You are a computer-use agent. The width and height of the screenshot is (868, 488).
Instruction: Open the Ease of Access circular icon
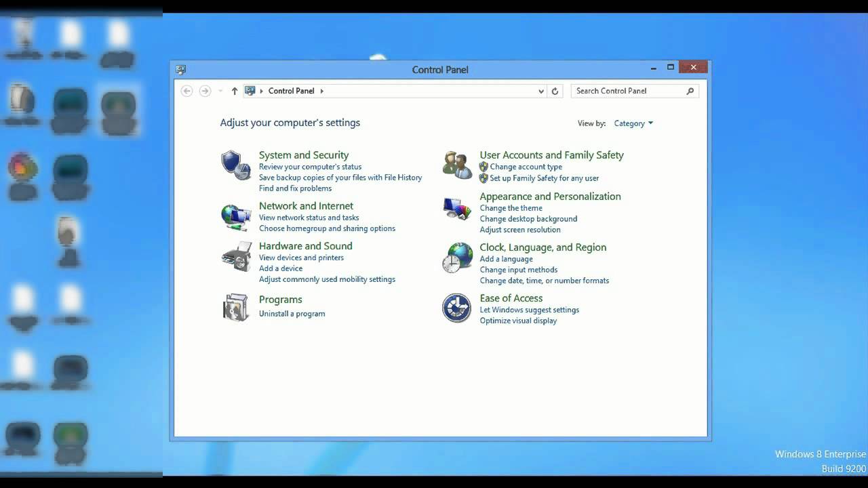(456, 308)
